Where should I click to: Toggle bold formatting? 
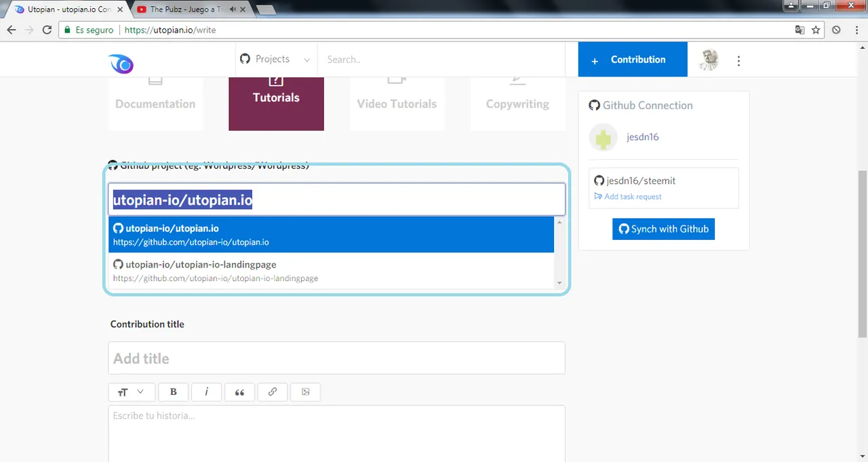174,392
